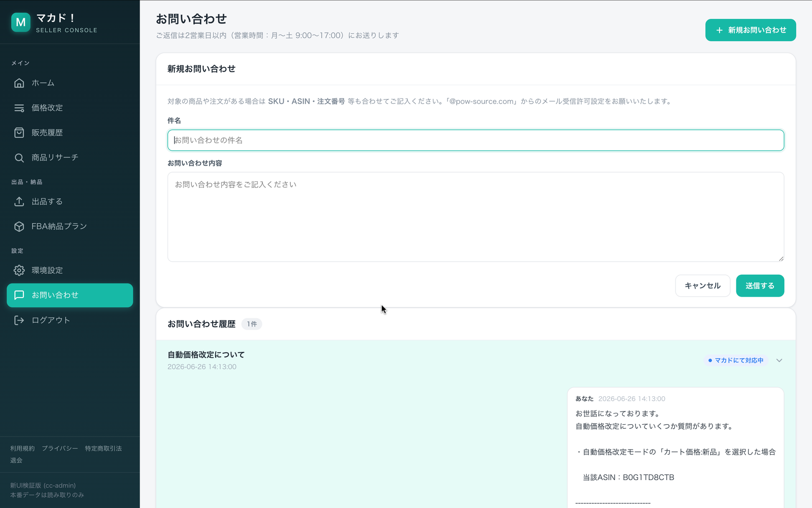Click the SELLER CONSOLE subtitle text
Image resolution: width=812 pixels, height=508 pixels.
tap(66, 30)
